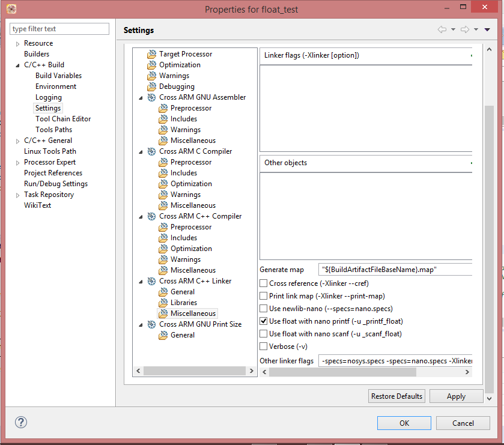Click the General icon under C++ Linker
The image size is (504, 445).
163,292
